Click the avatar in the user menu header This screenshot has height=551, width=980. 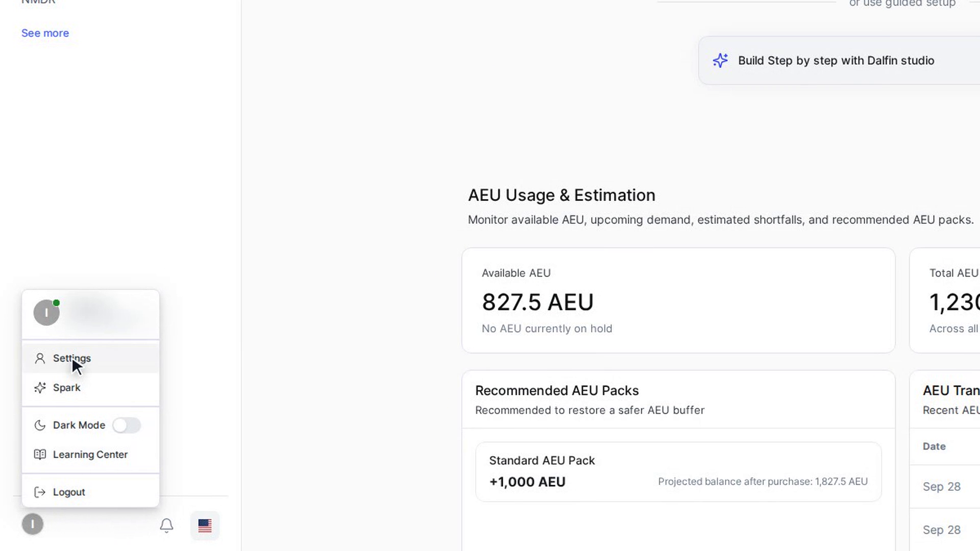46,313
